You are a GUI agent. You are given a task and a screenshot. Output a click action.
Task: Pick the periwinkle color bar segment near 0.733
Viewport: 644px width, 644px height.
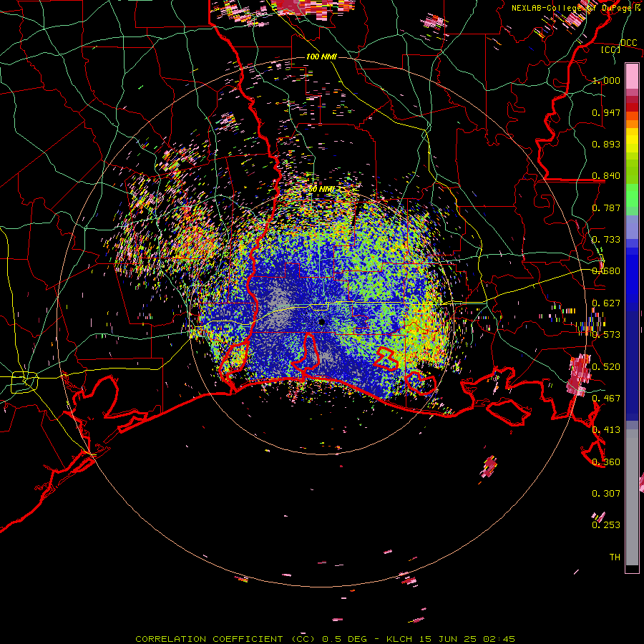tap(632, 227)
